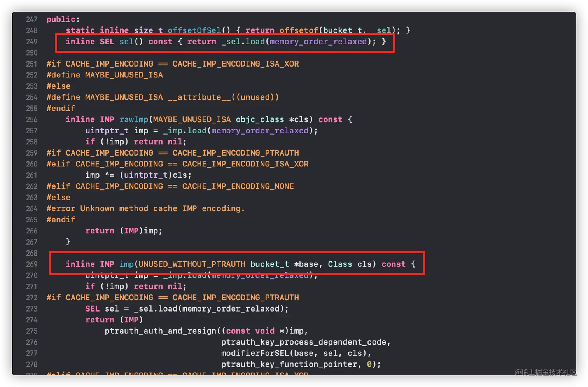
Task: Click "if (!imp) return nil;" on line 258
Action: point(136,142)
